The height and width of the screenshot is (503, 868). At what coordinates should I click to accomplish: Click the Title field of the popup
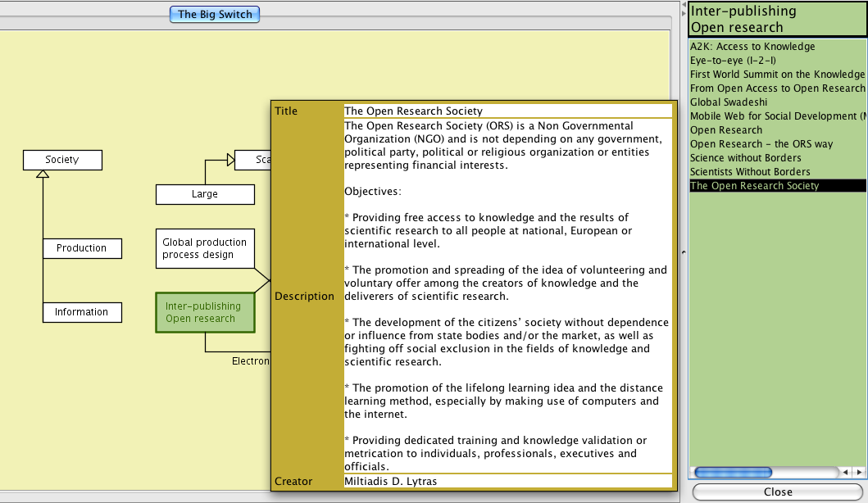[x=507, y=111]
